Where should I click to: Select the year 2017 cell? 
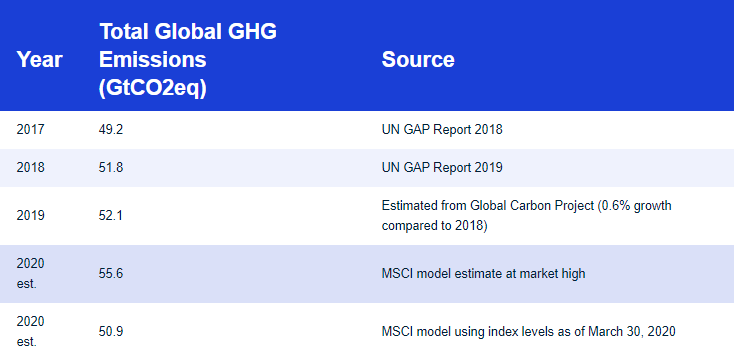(30, 130)
